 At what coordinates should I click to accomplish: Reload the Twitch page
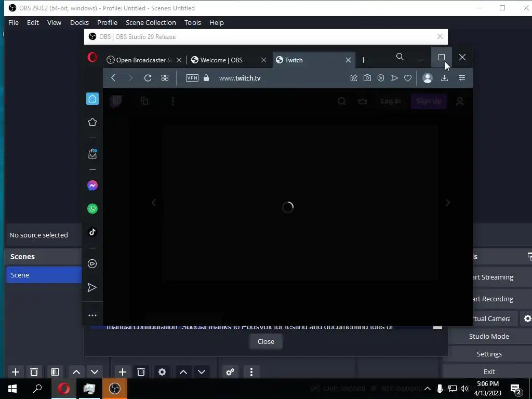(148, 78)
